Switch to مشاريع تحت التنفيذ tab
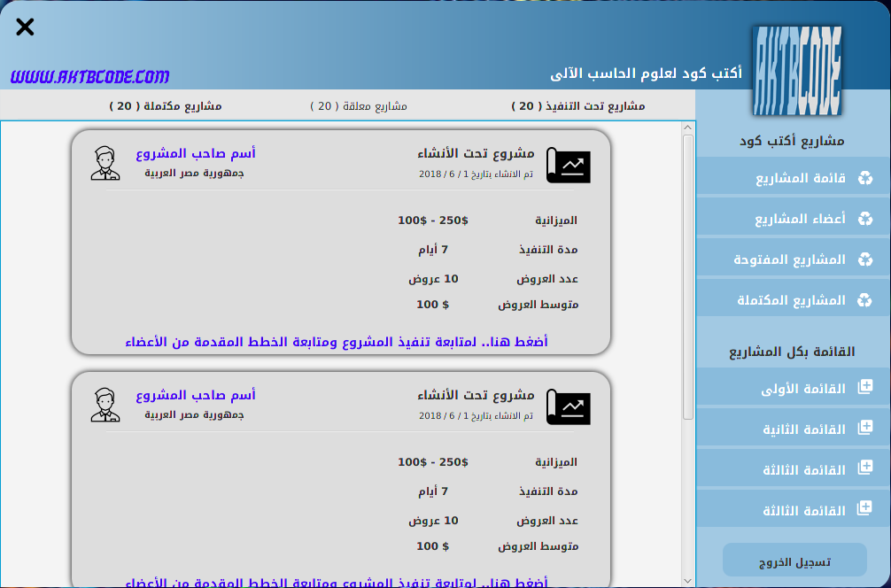891x588 pixels. click(x=577, y=106)
